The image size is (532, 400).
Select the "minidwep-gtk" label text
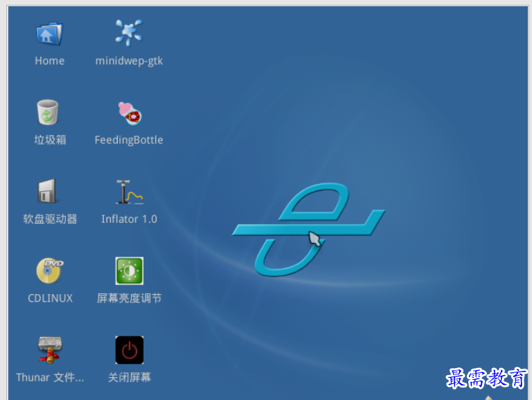point(129,61)
